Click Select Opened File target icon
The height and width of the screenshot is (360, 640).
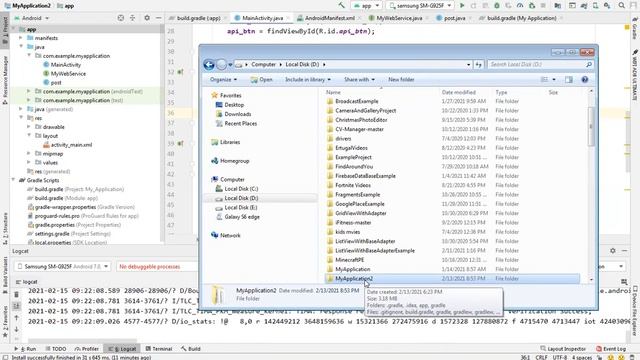[120, 18]
